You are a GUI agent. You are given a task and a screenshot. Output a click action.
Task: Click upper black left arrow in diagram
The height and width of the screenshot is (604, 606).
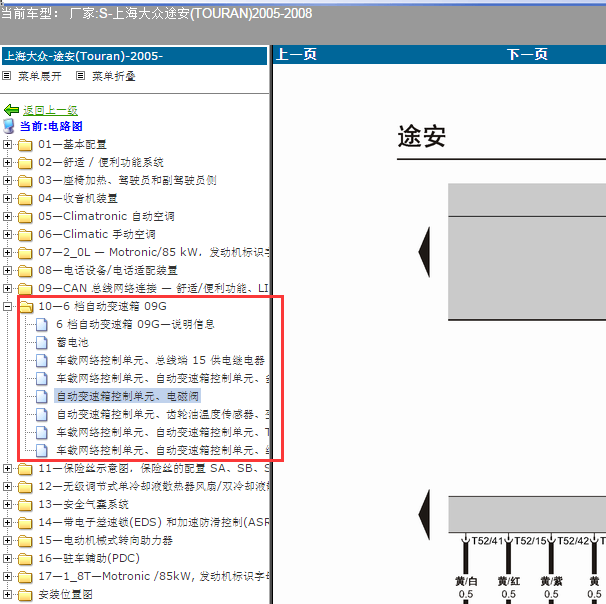[424, 252]
